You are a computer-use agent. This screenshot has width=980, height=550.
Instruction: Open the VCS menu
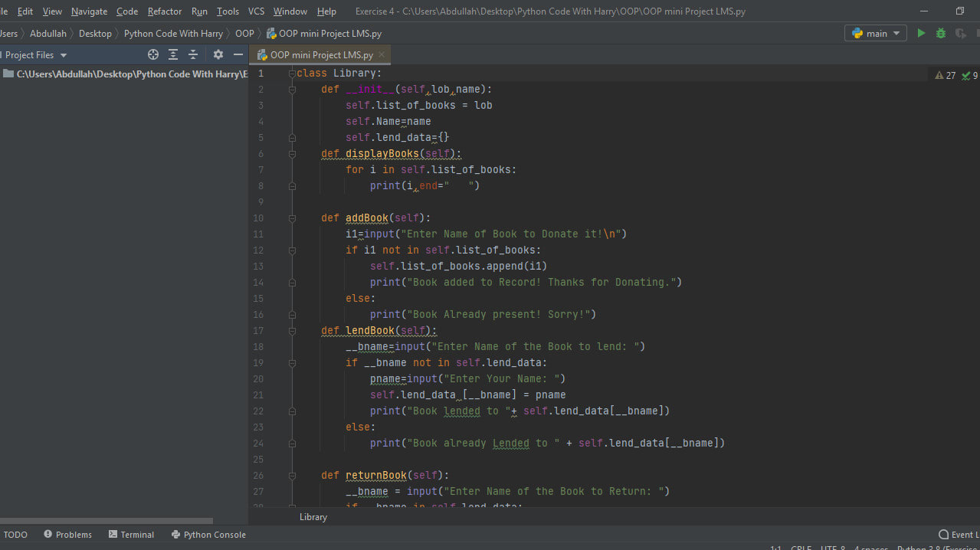(256, 11)
